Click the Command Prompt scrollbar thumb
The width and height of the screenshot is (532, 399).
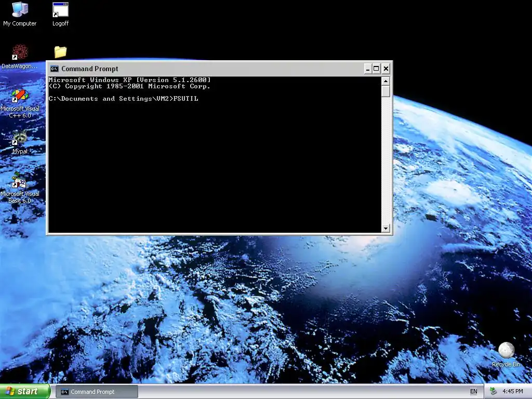385,91
